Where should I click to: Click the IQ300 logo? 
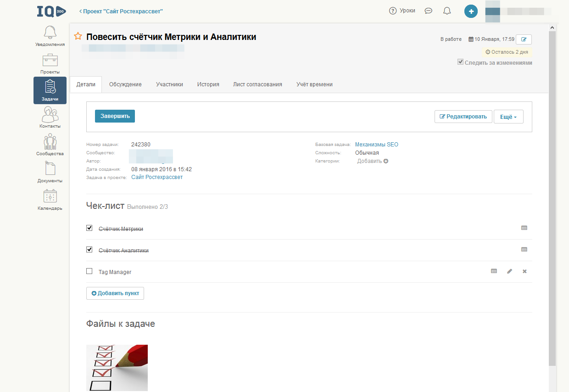[51, 11]
